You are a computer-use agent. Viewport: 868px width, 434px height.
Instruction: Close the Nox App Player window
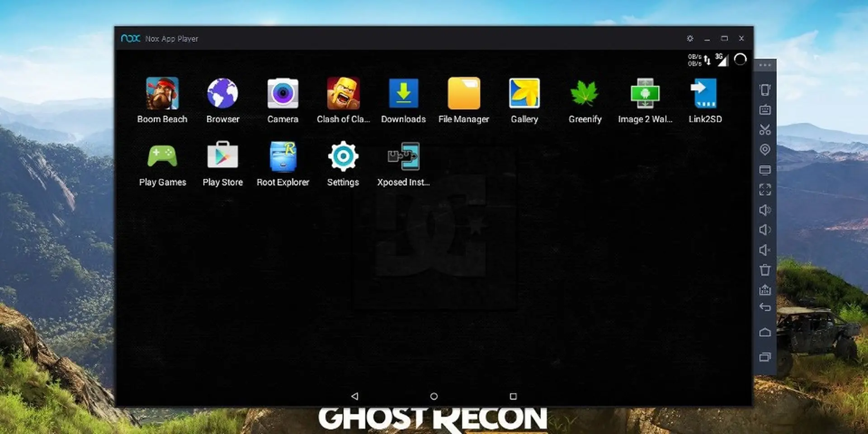(741, 38)
